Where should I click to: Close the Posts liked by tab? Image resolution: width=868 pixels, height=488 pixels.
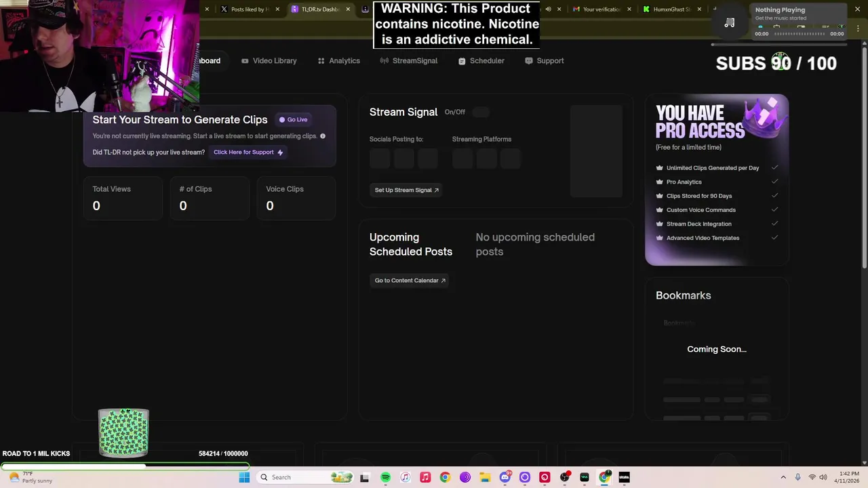(277, 9)
